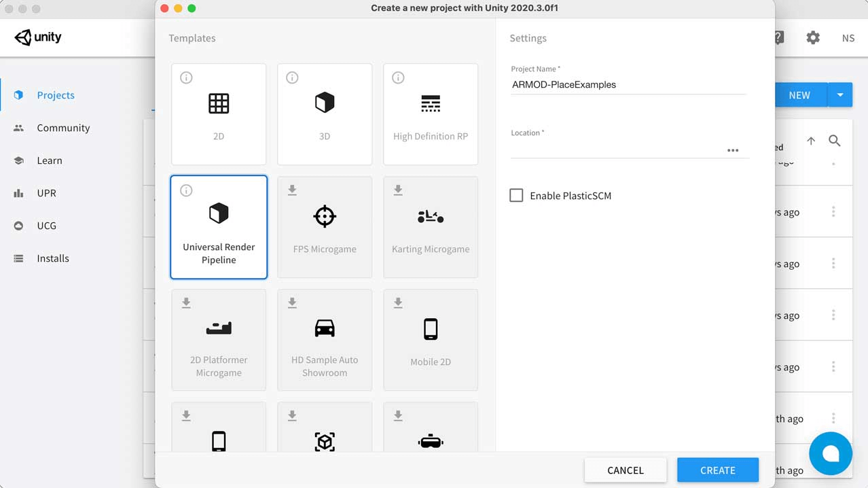
Task: Open Projects in Unity Hub sidebar
Action: [56, 95]
